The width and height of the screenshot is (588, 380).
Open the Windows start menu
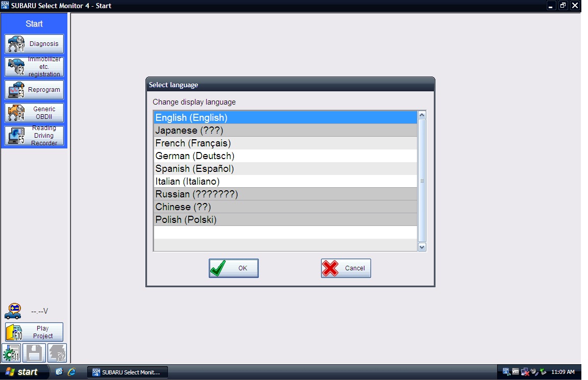coord(24,372)
